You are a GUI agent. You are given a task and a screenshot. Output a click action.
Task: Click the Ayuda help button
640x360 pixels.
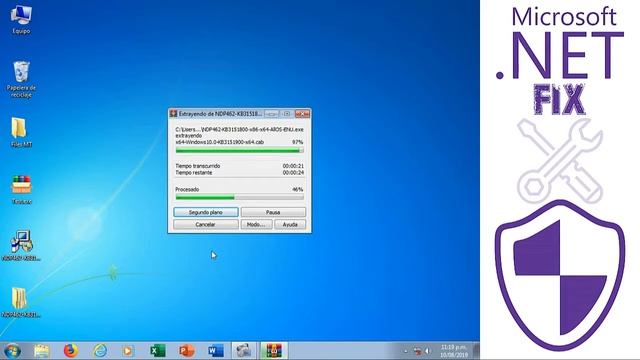tap(290, 224)
